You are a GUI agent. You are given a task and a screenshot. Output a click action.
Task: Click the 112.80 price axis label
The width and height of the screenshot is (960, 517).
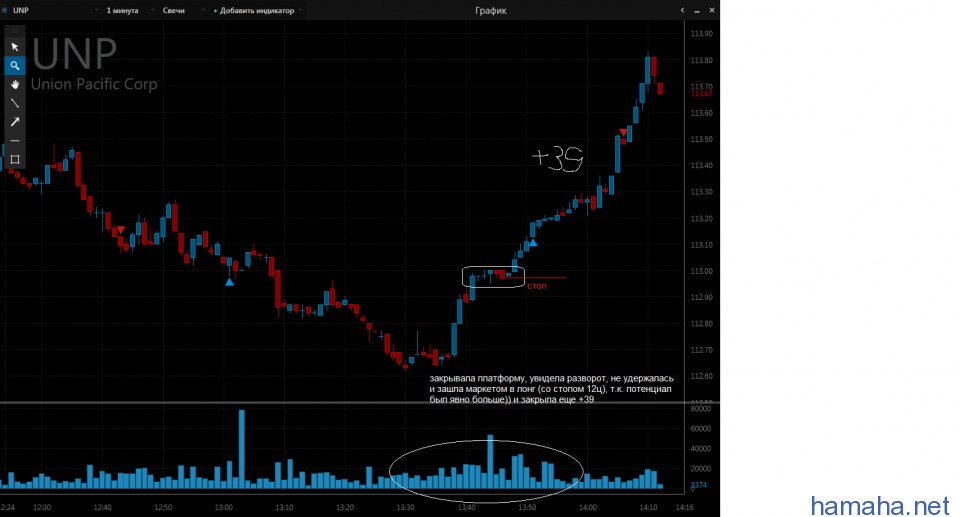(702, 324)
